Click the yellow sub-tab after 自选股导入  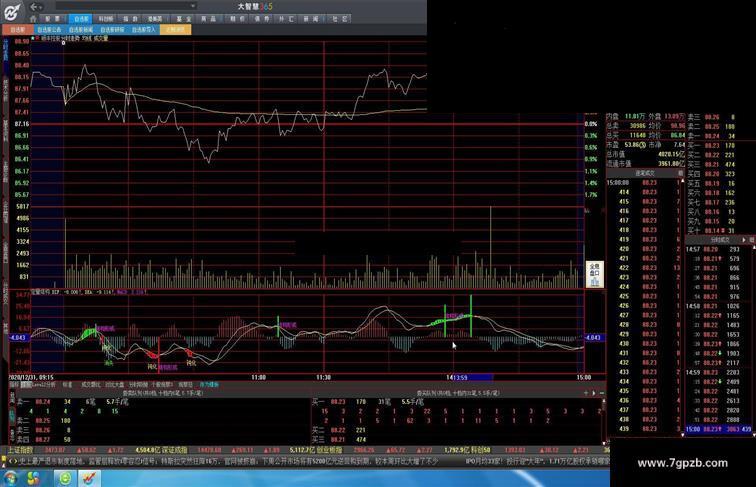tap(176, 29)
